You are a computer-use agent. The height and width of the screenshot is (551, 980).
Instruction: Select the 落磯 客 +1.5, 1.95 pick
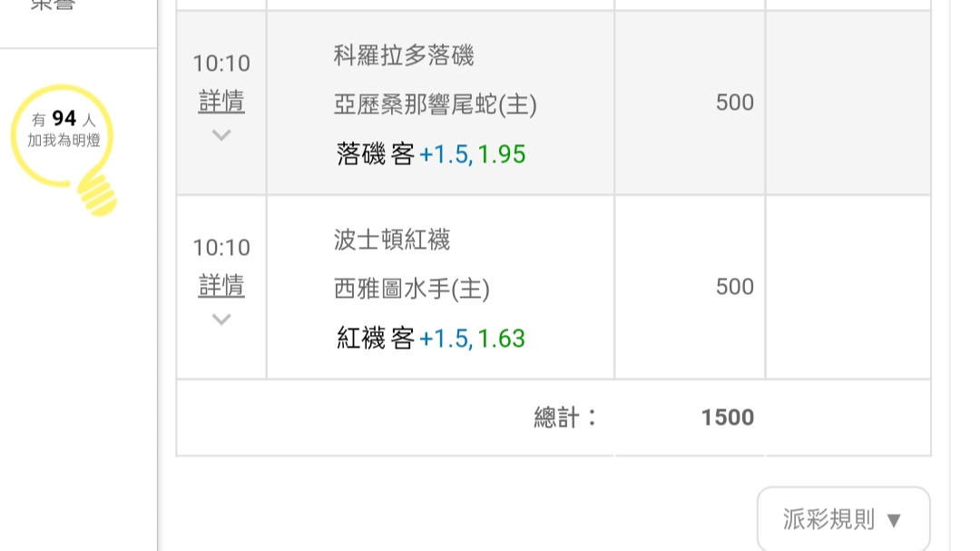point(431,153)
